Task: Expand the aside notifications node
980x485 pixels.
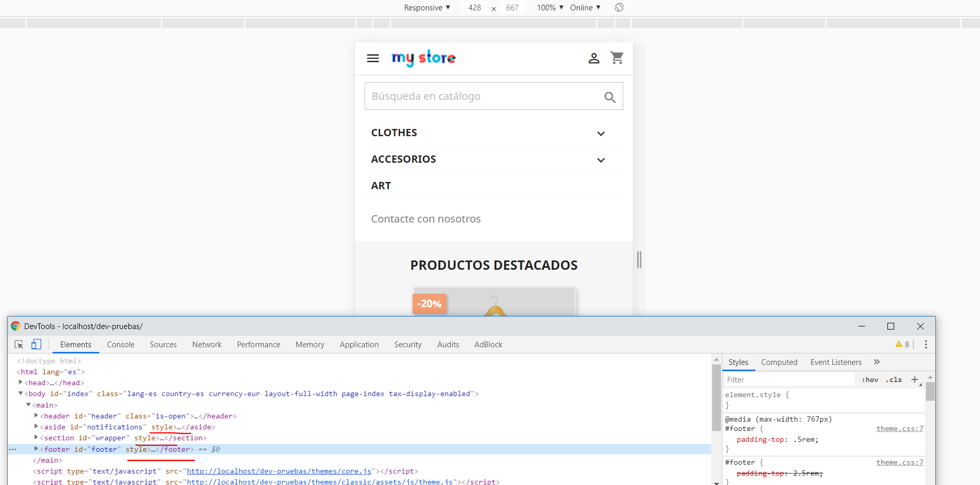Action: point(36,426)
